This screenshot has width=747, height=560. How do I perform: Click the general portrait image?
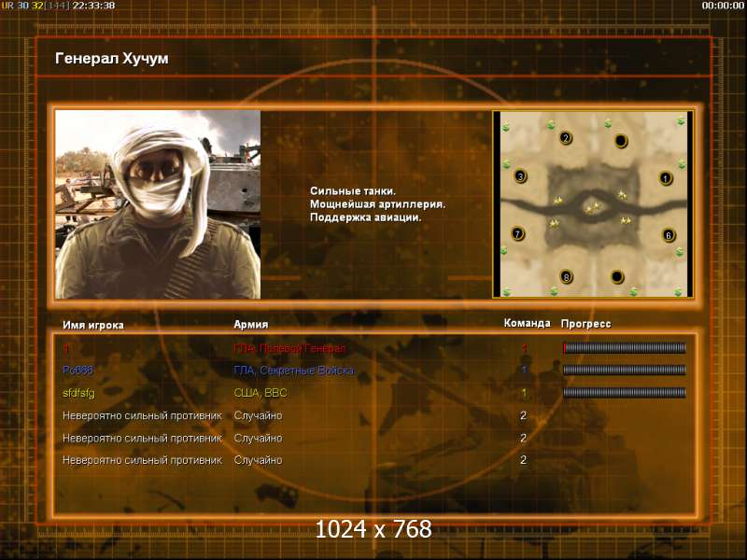coord(158,204)
